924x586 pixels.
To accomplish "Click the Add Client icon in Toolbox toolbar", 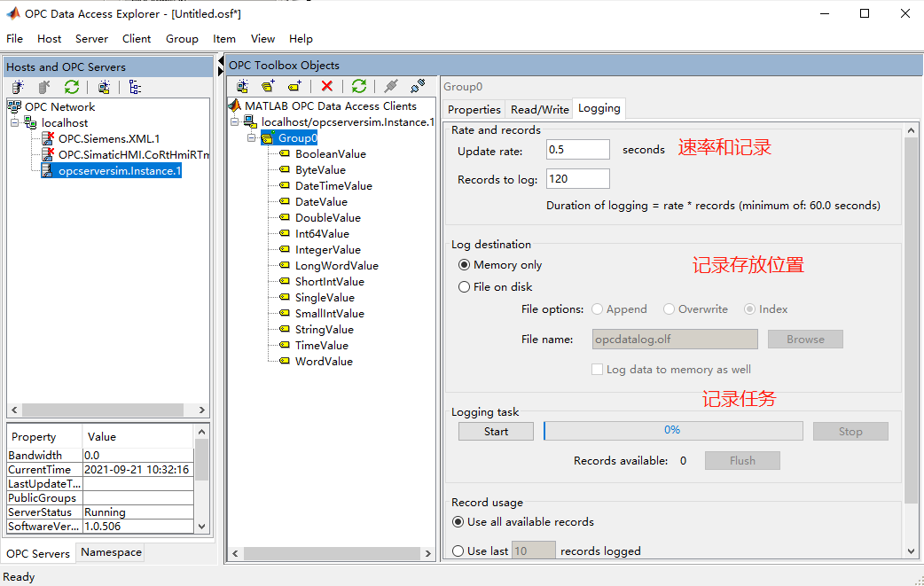I will click(x=241, y=86).
